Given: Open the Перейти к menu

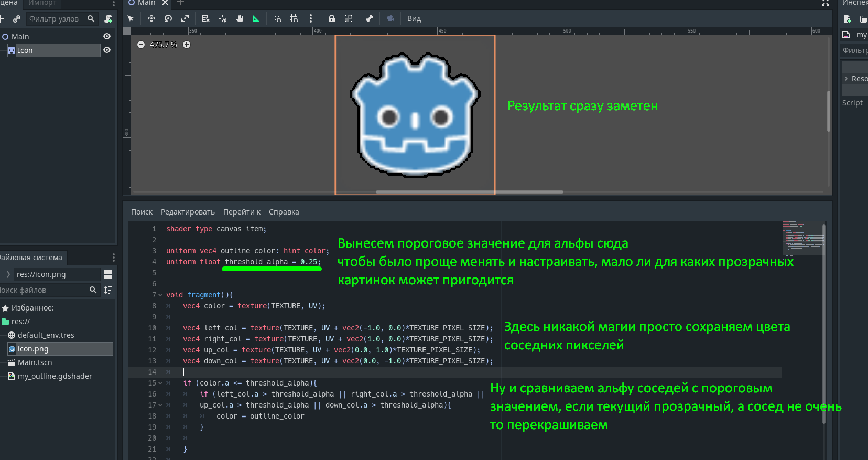Looking at the screenshot, I should [242, 212].
